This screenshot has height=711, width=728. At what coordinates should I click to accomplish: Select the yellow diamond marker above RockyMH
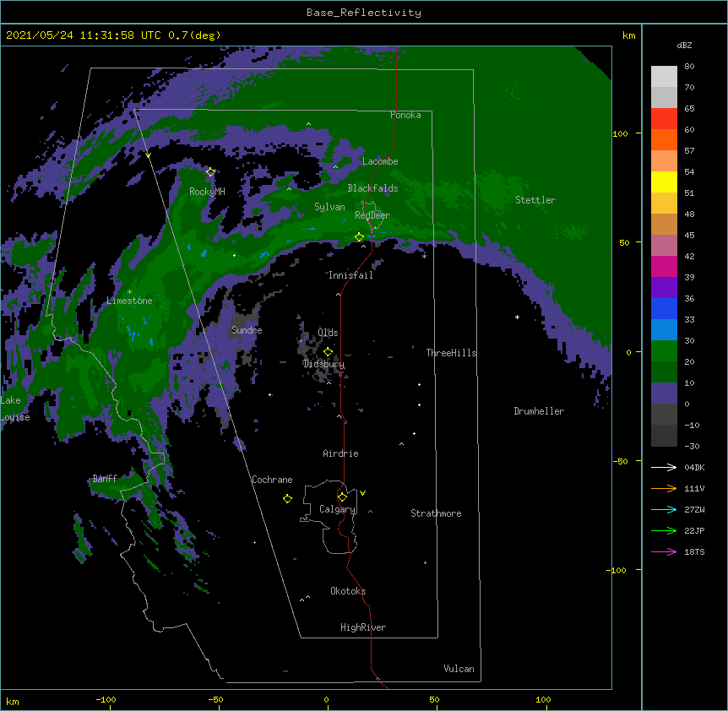coord(210,172)
